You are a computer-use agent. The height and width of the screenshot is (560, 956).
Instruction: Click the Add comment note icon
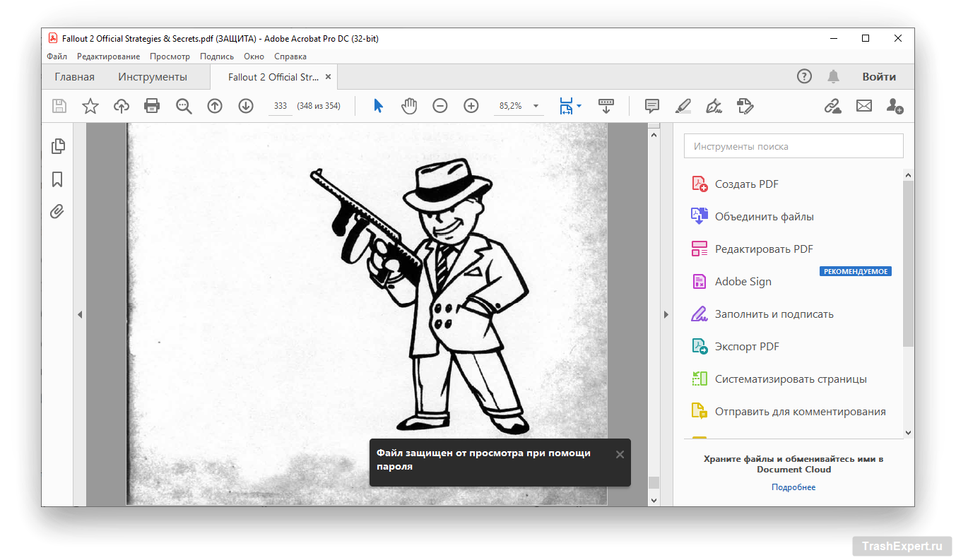pos(651,106)
